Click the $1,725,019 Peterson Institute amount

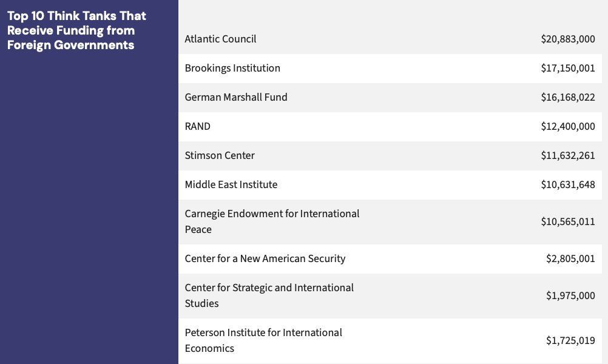[x=570, y=340]
